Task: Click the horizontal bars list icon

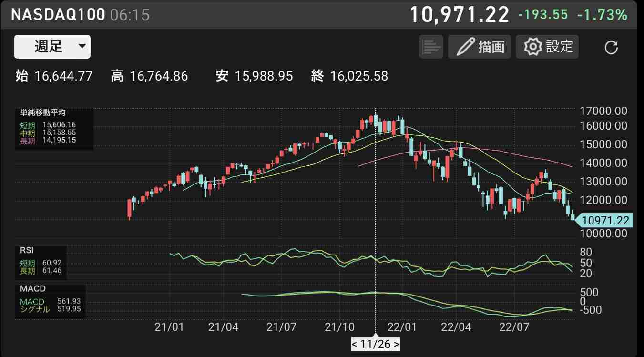Action: tap(431, 47)
